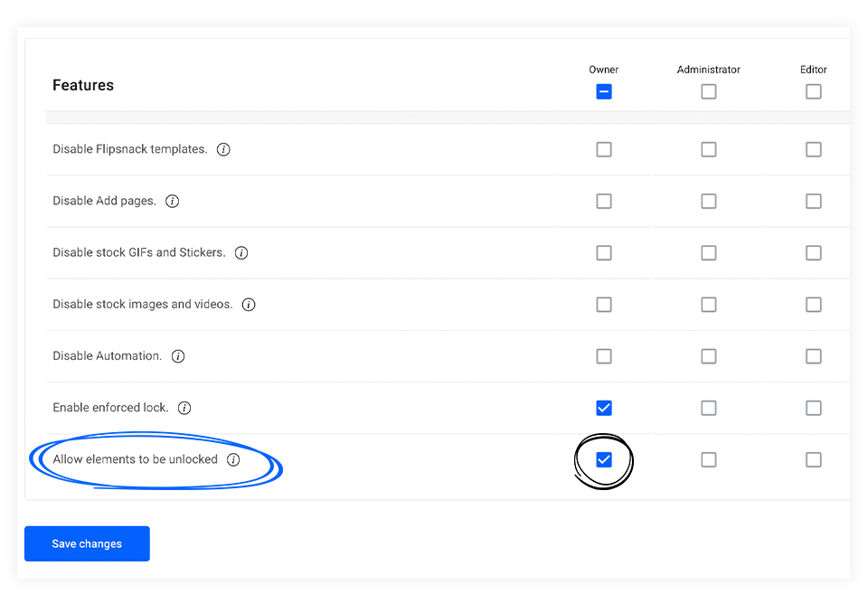Check Disable Add pages for Administrator
This screenshot has width=868, height=604.
[x=709, y=201]
